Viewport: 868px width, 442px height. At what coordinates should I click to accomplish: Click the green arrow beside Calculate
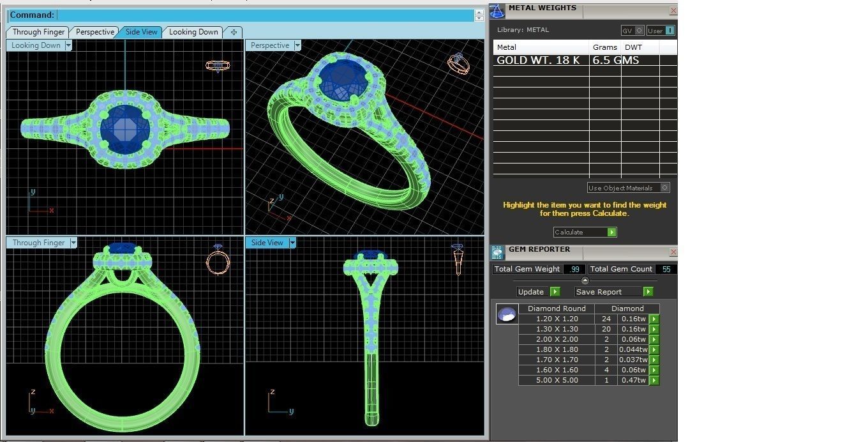611,232
